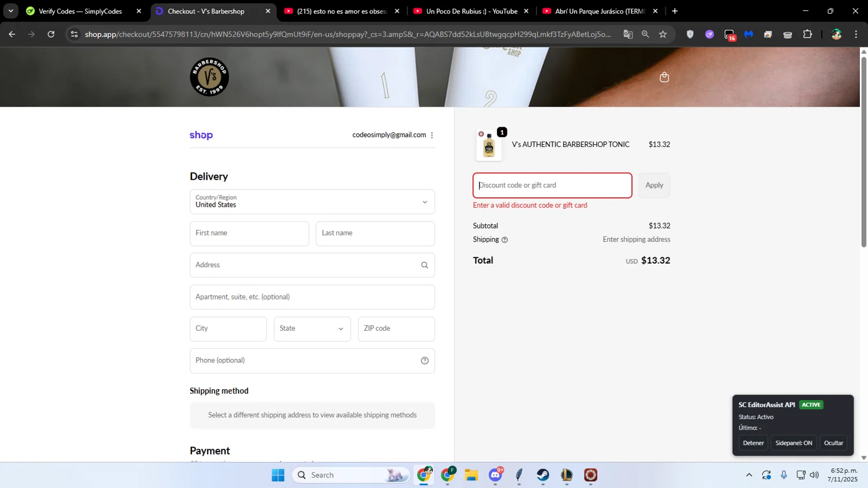This screenshot has height=488, width=868.
Task: Open File Explorer from taskbar
Action: click(472, 475)
